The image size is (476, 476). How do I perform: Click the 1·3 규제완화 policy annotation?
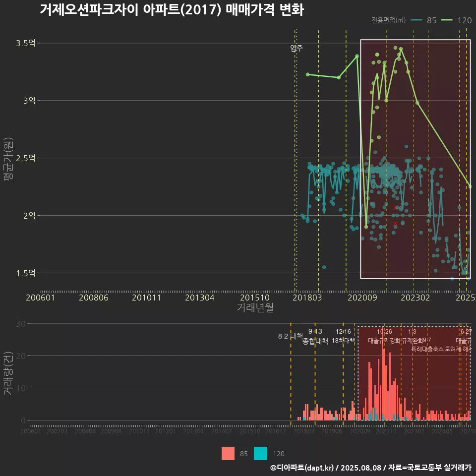(412, 336)
